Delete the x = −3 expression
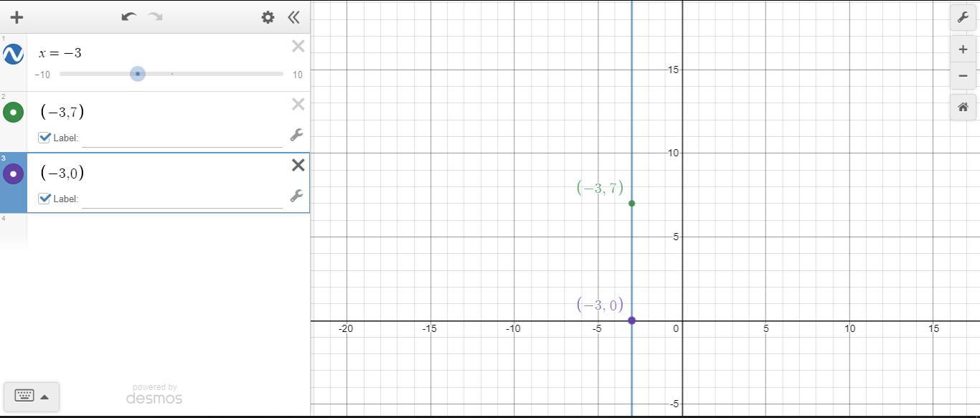980x418 pixels. 298,47
